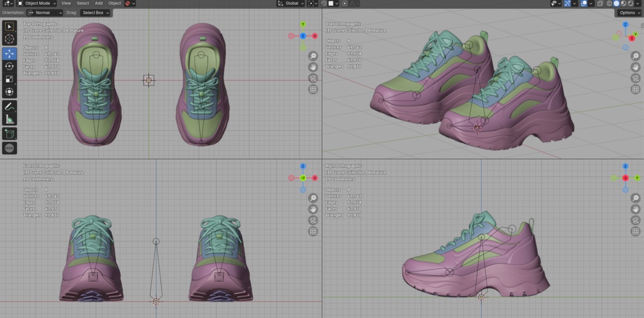The height and width of the screenshot is (318, 644).
Task: Switch to Solid viewport shading
Action: tap(616, 3)
